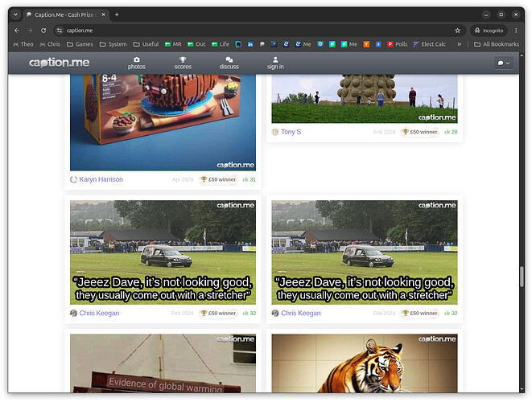The width and height of the screenshot is (532, 402).
Task: Click the page vertical scrollbar thumb
Action: click(522, 277)
